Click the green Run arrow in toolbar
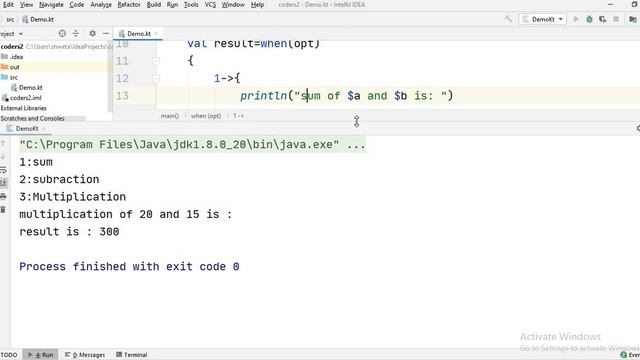 [x=576, y=19]
